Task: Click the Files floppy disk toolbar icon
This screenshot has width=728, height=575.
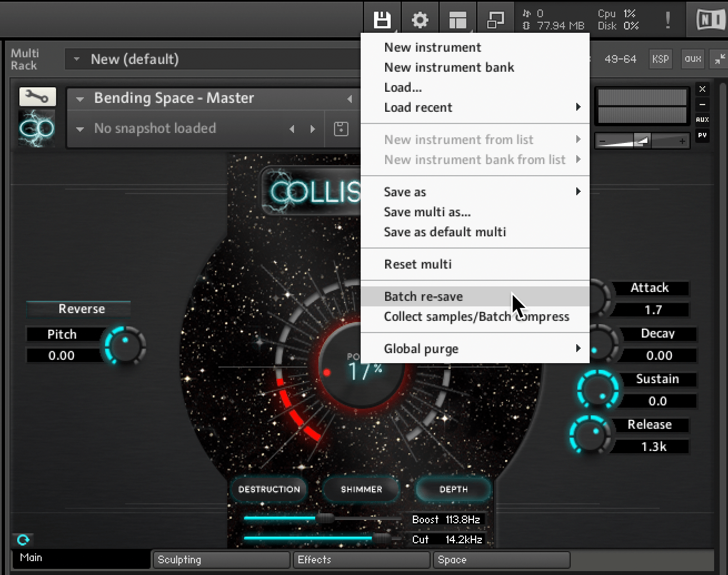Action: tap(382, 18)
